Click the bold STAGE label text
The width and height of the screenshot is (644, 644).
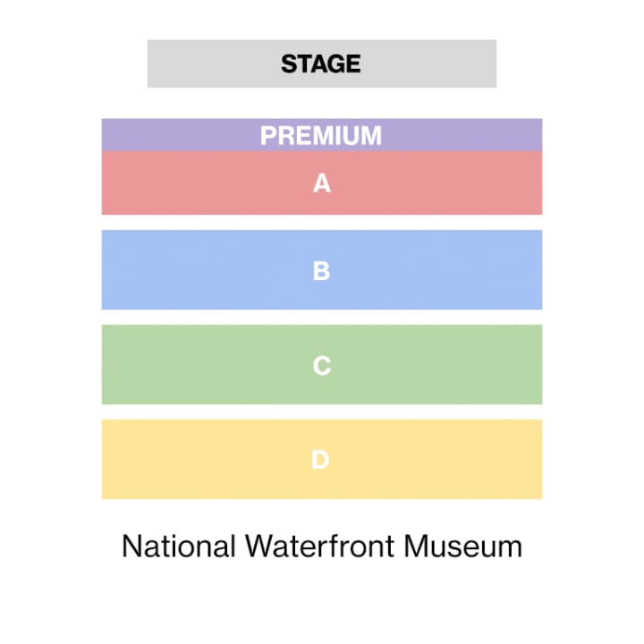[321, 64]
